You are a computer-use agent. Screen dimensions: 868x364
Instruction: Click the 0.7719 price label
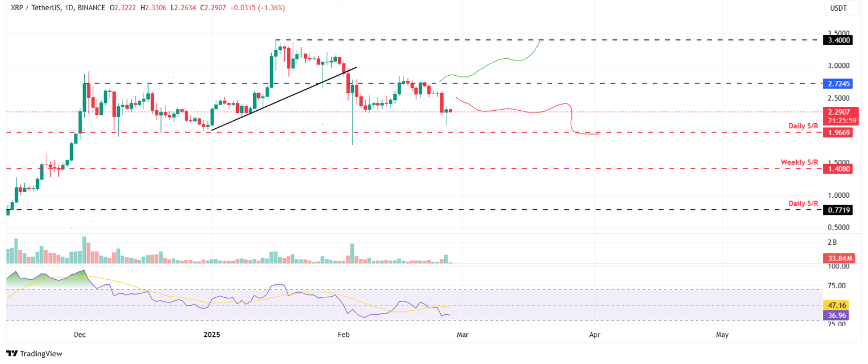pyautogui.click(x=839, y=210)
